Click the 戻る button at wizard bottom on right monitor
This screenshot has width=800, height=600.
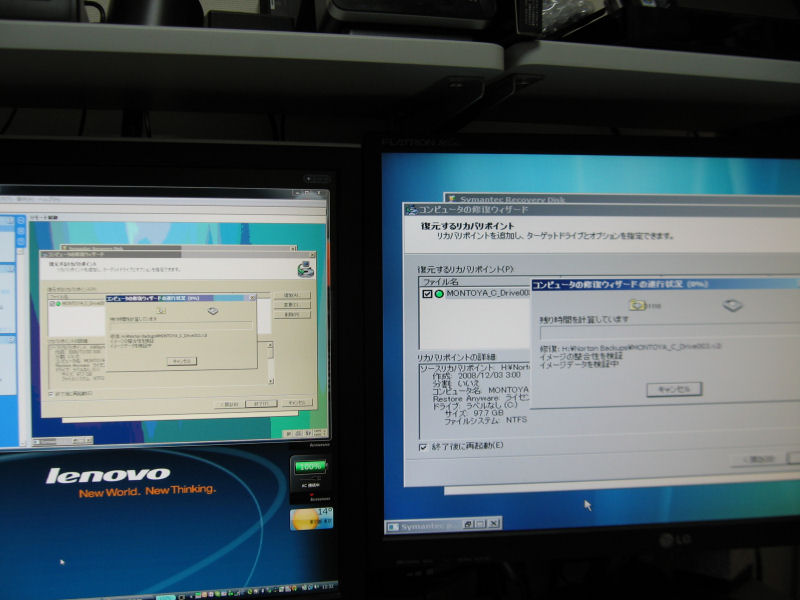coord(759,459)
